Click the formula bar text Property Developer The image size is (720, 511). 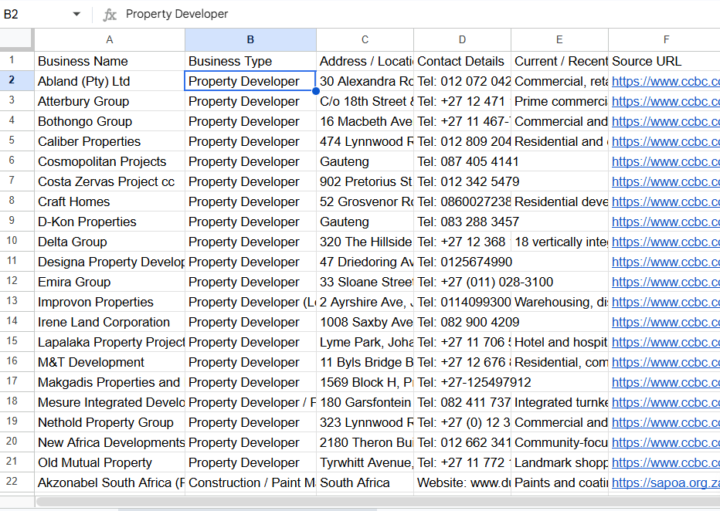(177, 14)
